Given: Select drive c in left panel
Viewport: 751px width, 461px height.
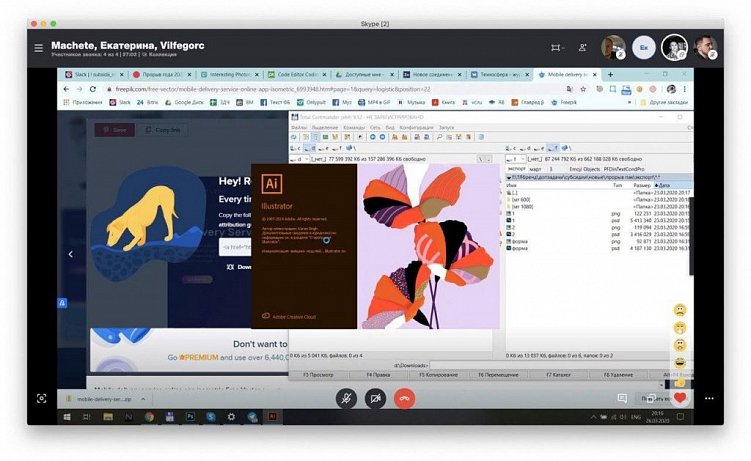Looking at the screenshot, I should coord(296,148).
